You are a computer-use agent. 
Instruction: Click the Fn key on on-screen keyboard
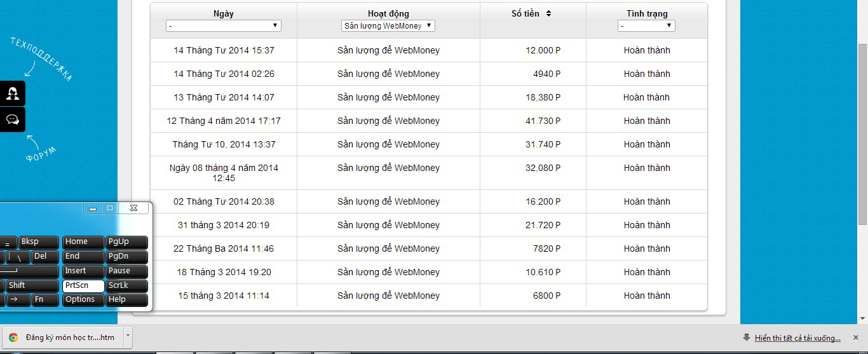(45, 300)
